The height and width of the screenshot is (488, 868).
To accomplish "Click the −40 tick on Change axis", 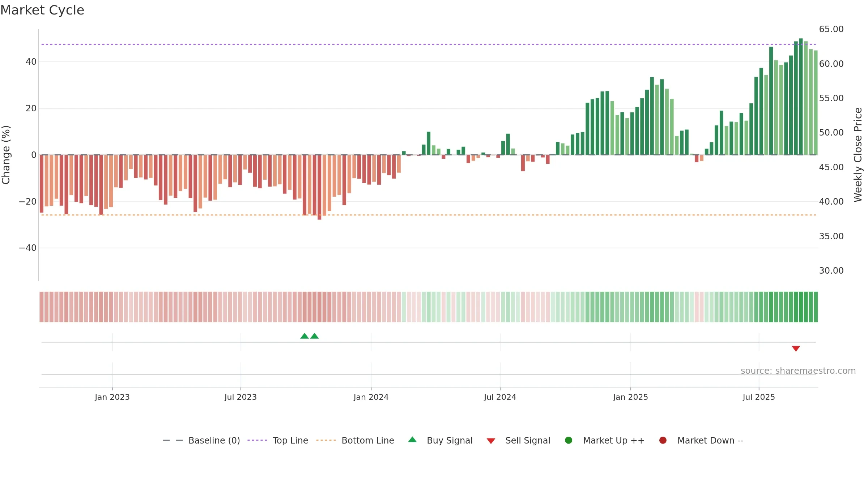I will (x=28, y=248).
